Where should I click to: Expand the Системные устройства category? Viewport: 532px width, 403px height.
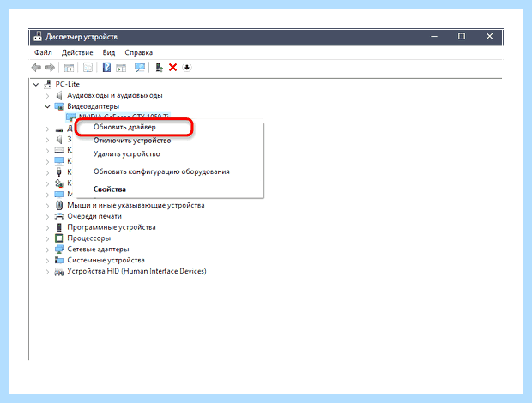coord(47,261)
